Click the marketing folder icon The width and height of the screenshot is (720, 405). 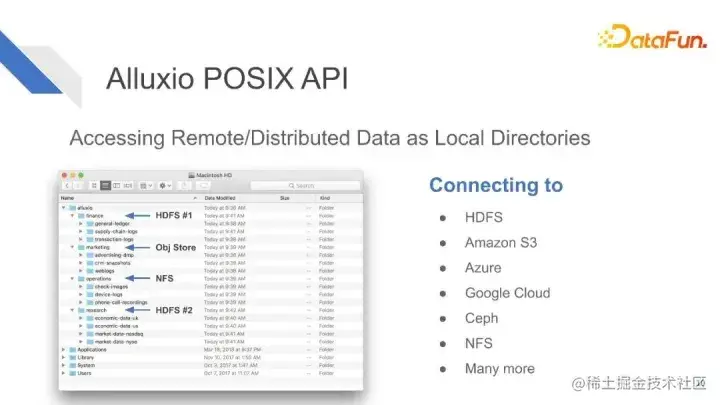point(81,247)
